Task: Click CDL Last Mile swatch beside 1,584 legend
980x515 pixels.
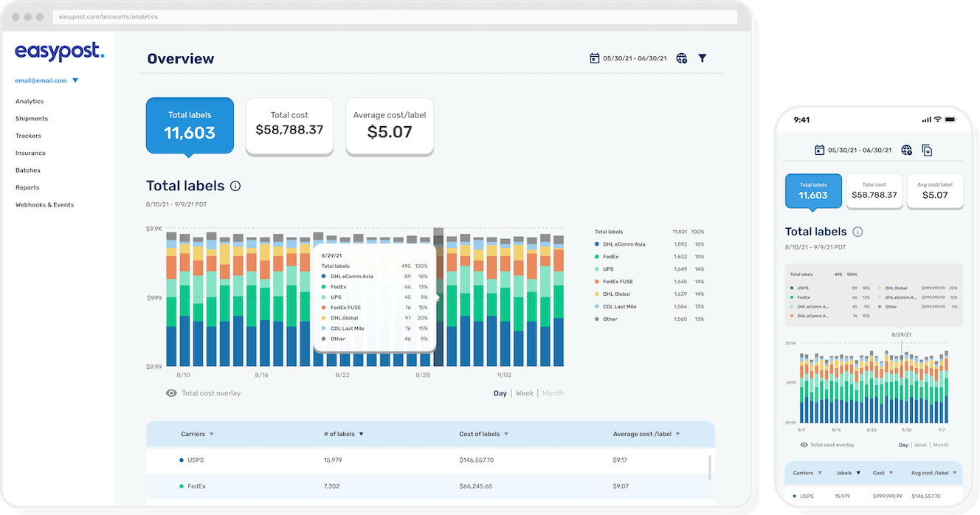Action: [x=596, y=307]
